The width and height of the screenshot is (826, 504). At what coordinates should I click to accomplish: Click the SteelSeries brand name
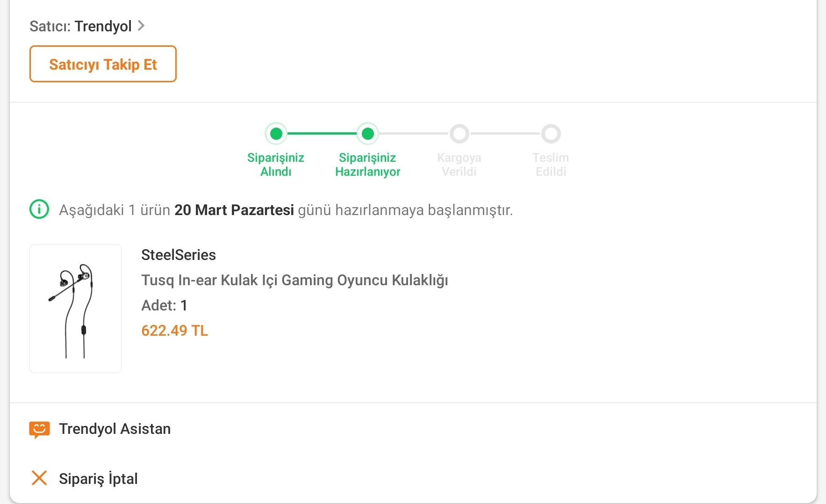[x=179, y=255]
